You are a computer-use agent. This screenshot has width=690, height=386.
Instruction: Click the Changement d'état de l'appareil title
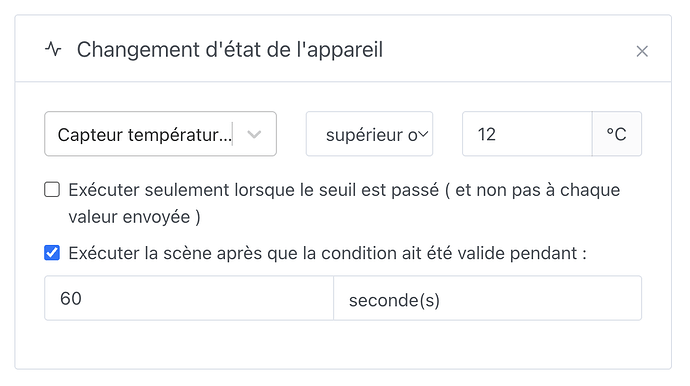click(230, 49)
